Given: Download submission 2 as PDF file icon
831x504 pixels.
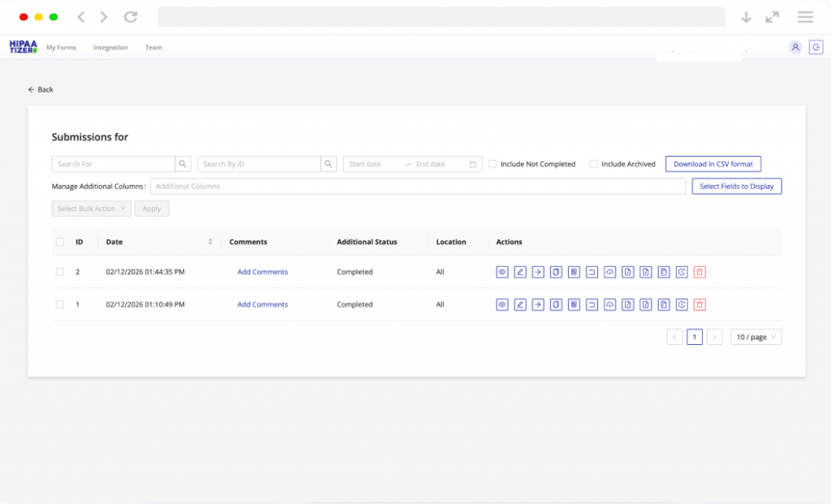Looking at the screenshot, I should pyautogui.click(x=627, y=272).
